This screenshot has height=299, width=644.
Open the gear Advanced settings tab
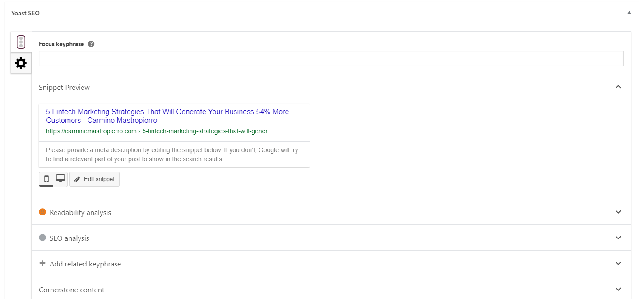21,63
